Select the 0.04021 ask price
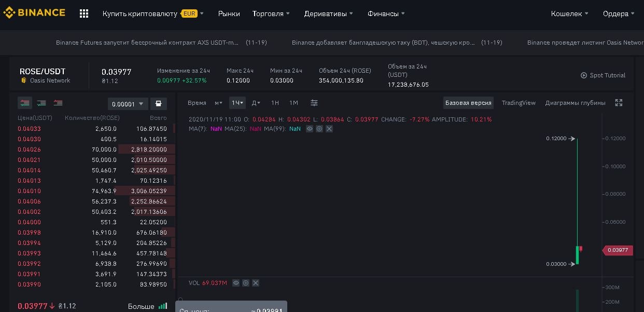644x312 pixels. pos(29,160)
